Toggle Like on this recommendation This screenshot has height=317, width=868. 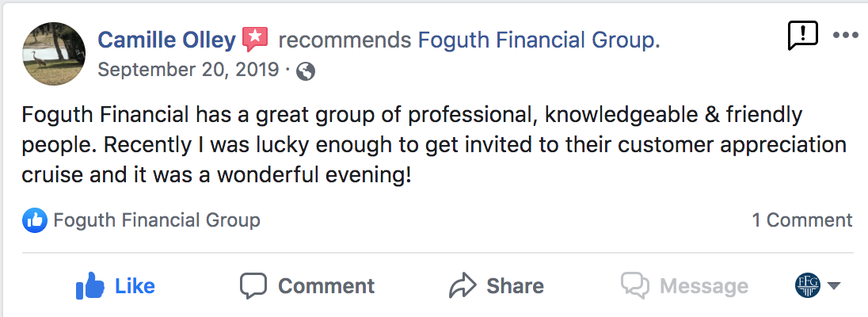point(116,285)
